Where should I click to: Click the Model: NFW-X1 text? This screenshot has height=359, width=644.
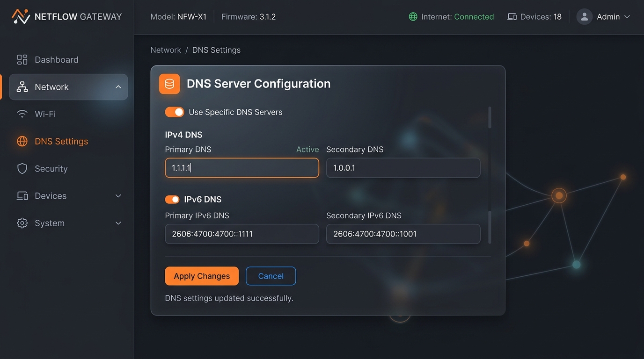tap(178, 17)
